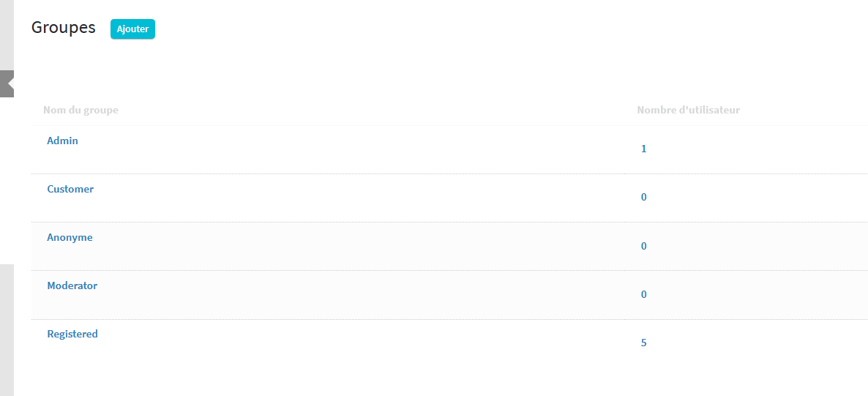Collapse the sidebar using the gray arrow tab
This screenshot has width=868, height=396.
[x=7, y=83]
